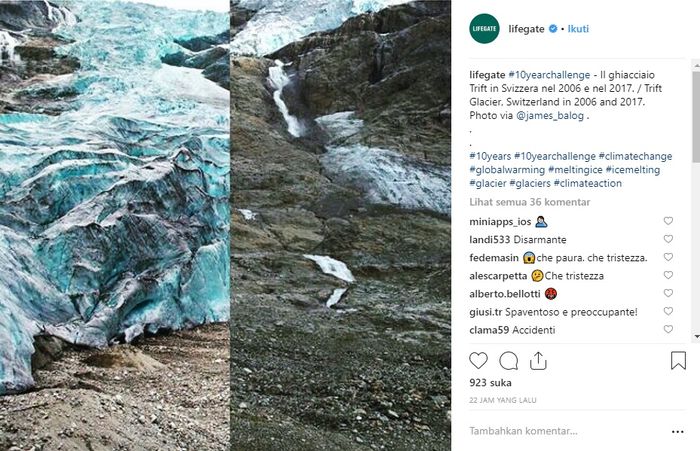The width and height of the screenshot is (700, 451).
Task: Click the lifegate profile avatar
Action: [x=484, y=29]
